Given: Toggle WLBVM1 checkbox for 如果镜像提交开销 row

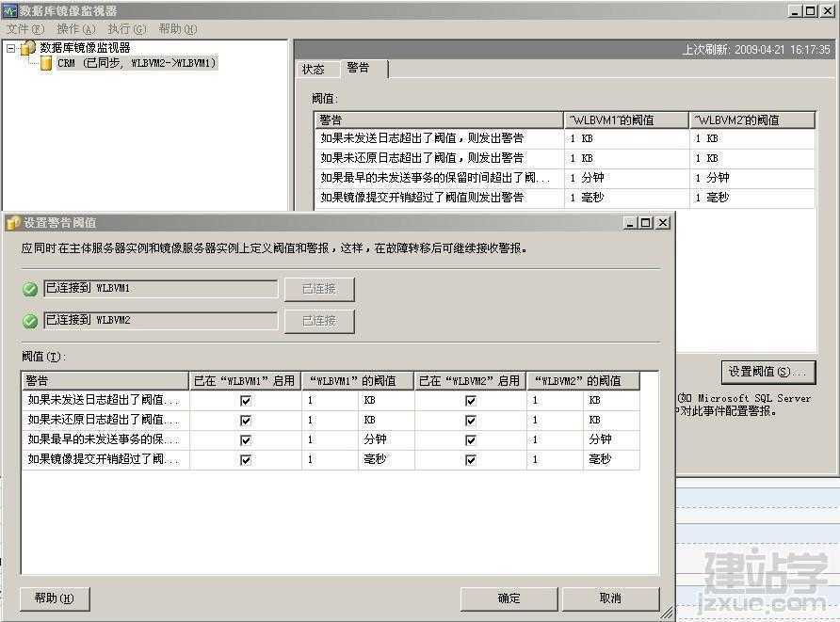Looking at the screenshot, I should (x=246, y=460).
